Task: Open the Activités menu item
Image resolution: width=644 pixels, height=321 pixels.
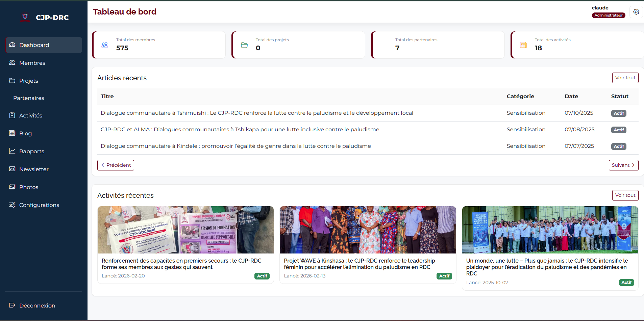Action: click(x=44, y=115)
